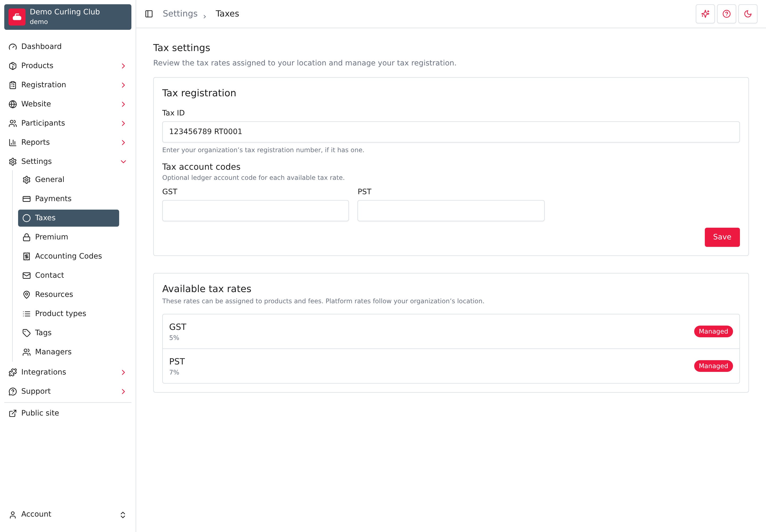The image size is (766, 532).
Task: Go to Dashboard in sidebar
Action: 68,47
